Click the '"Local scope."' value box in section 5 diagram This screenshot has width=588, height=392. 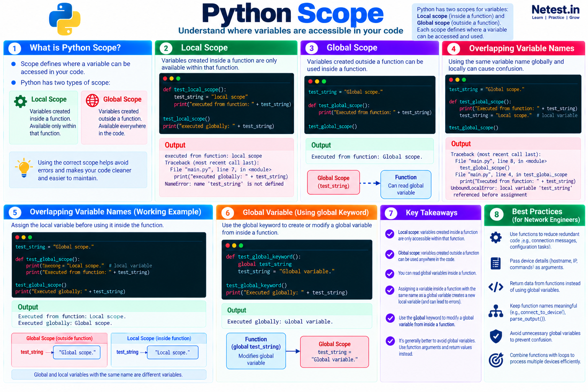[173, 353]
